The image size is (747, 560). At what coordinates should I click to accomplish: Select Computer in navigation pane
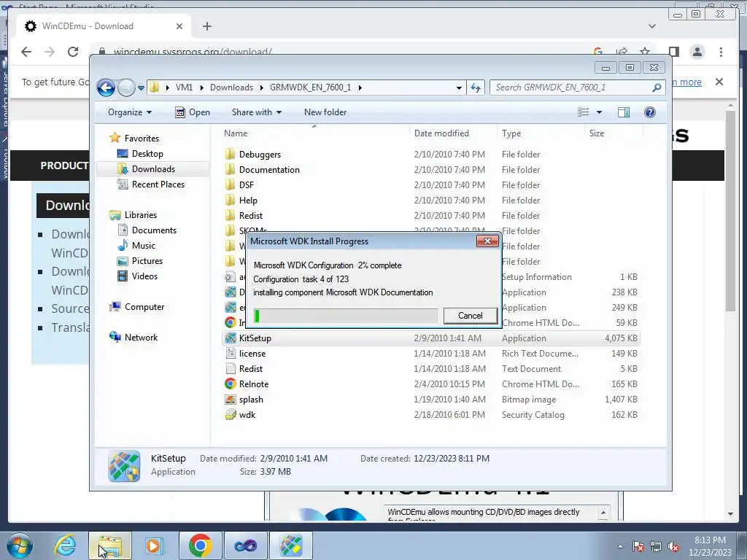tap(144, 307)
